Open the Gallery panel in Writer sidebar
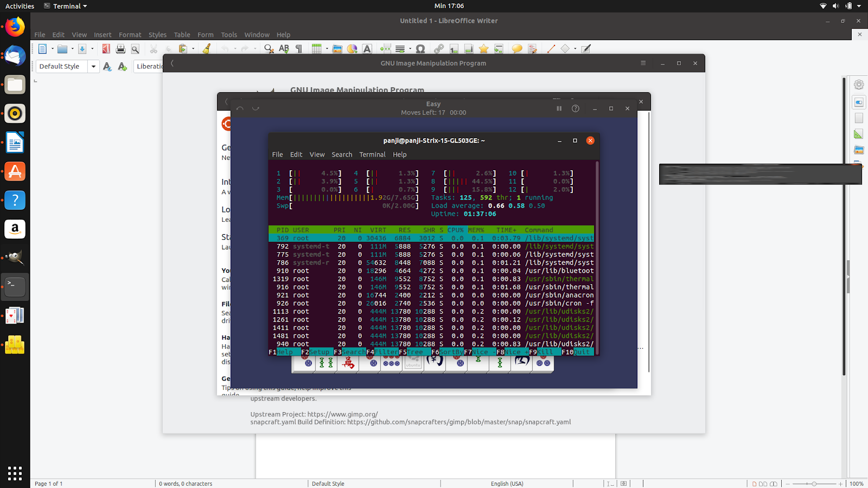Image resolution: width=868 pixels, height=488 pixels. pyautogui.click(x=859, y=150)
